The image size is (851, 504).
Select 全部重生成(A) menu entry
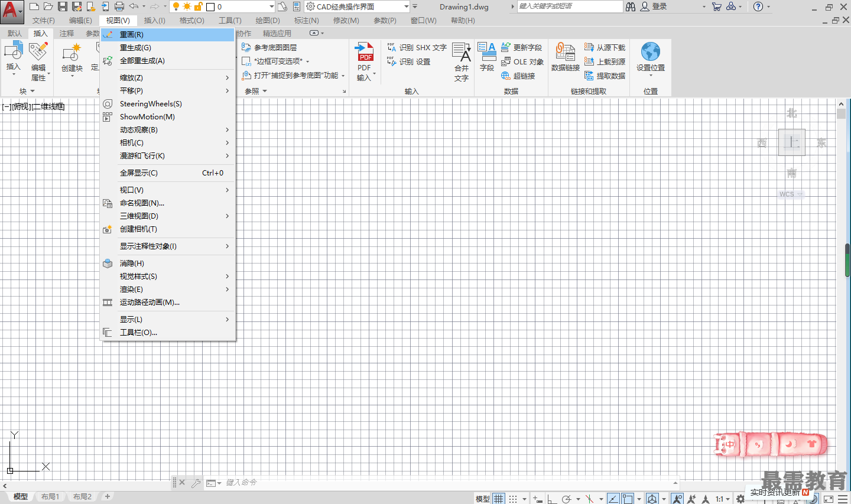pos(168,60)
